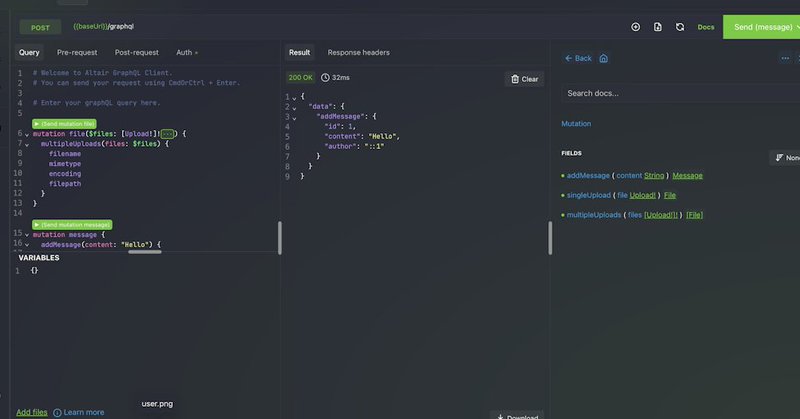Screen dimensions: 800x419
Task: Go to the docs home icon
Action: point(604,58)
